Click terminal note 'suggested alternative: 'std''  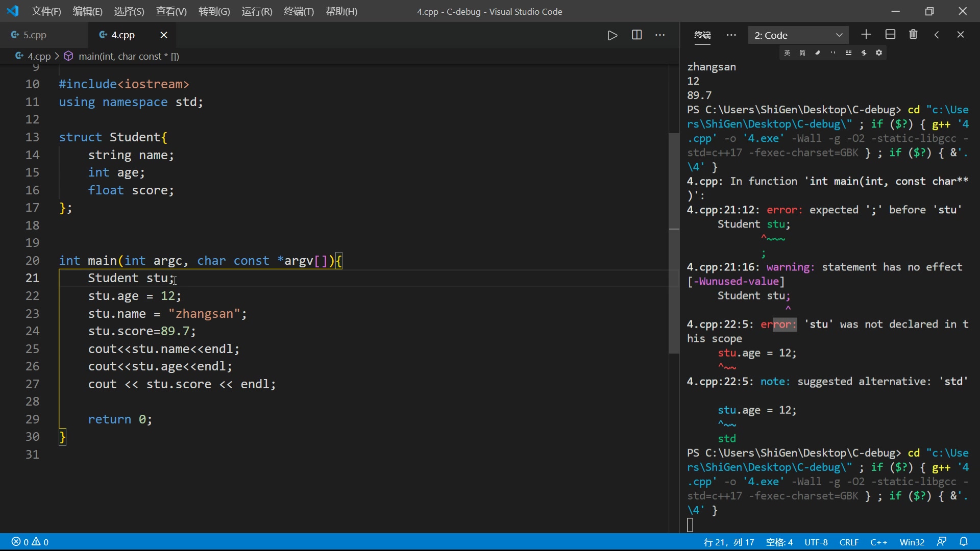[x=882, y=381]
